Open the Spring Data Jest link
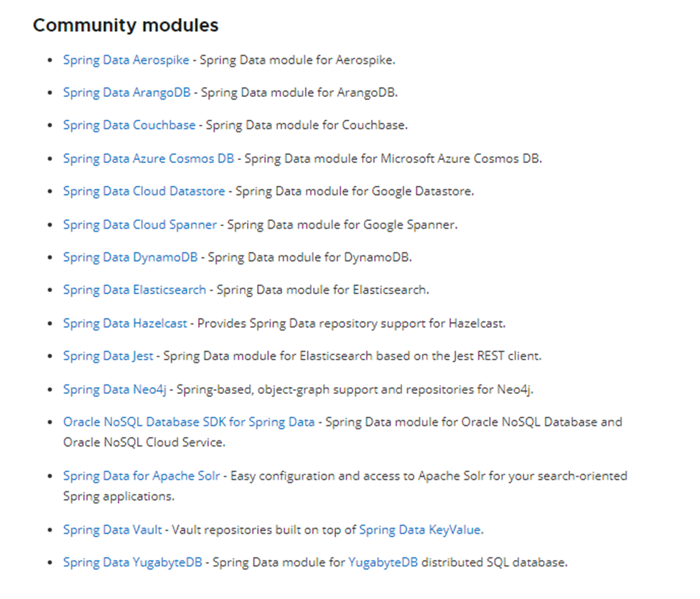This screenshot has height=599, width=700. 108,356
